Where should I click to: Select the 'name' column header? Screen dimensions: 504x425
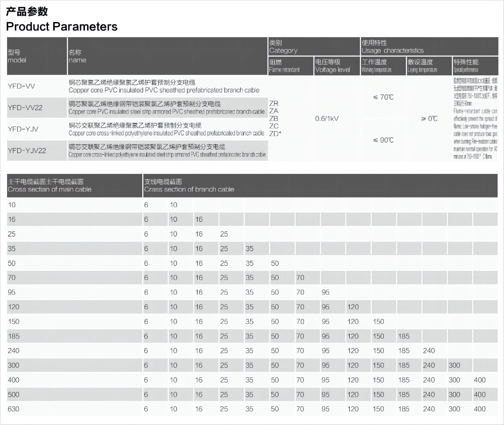pos(167,56)
